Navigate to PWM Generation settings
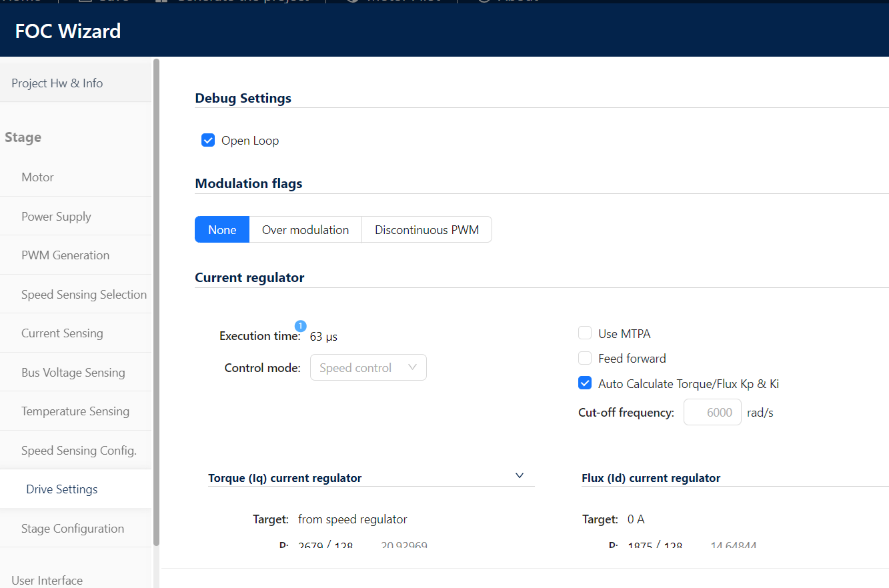This screenshot has width=889, height=588. [x=65, y=255]
